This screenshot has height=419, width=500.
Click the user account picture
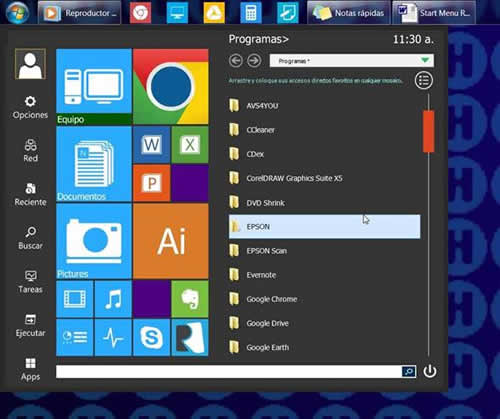(30, 64)
